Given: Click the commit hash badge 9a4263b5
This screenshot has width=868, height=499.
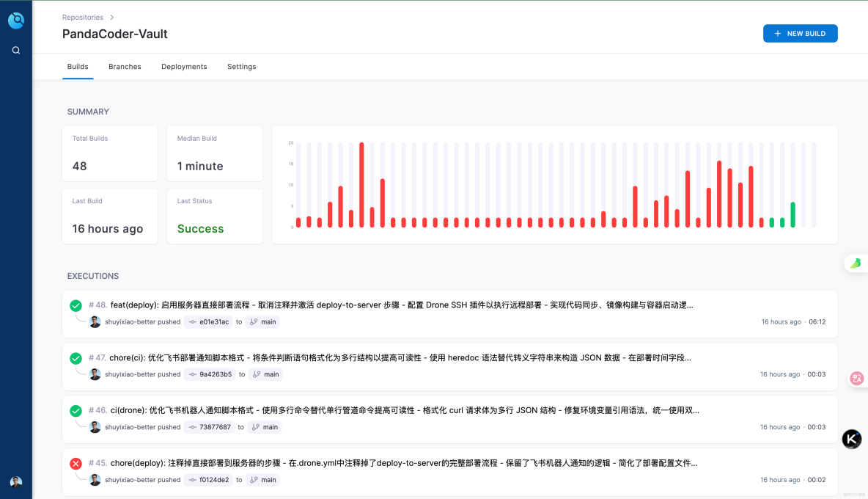Looking at the screenshot, I should (x=210, y=374).
